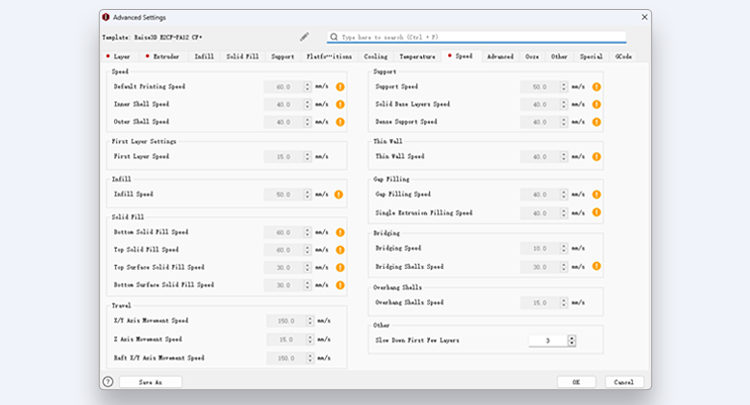
Task: Click stepper arrows for Slow Down First Few Layers
Action: (572, 340)
